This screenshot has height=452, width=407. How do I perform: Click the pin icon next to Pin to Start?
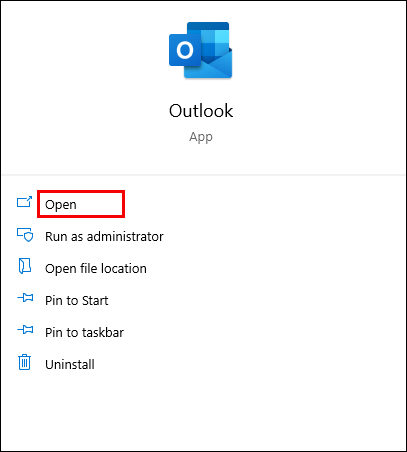click(25, 298)
